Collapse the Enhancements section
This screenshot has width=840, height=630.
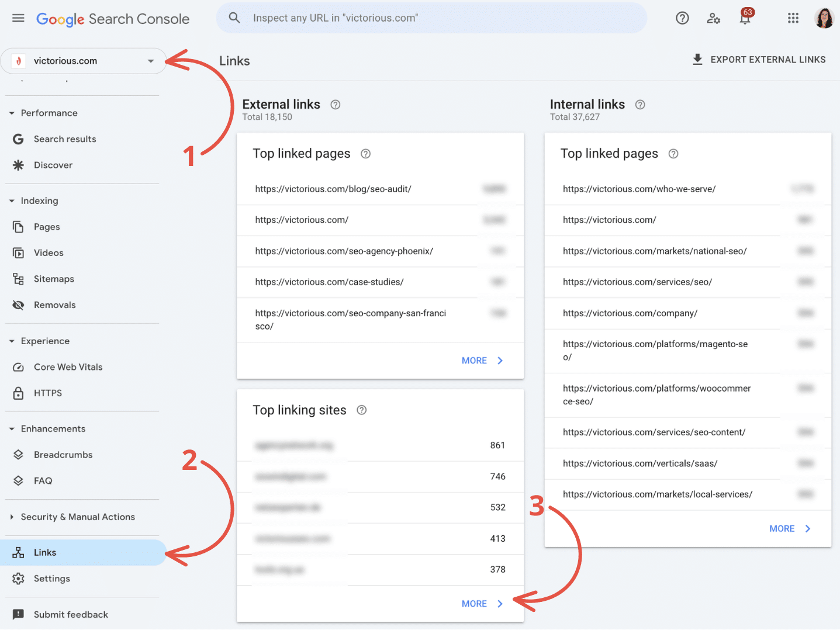[12, 429]
